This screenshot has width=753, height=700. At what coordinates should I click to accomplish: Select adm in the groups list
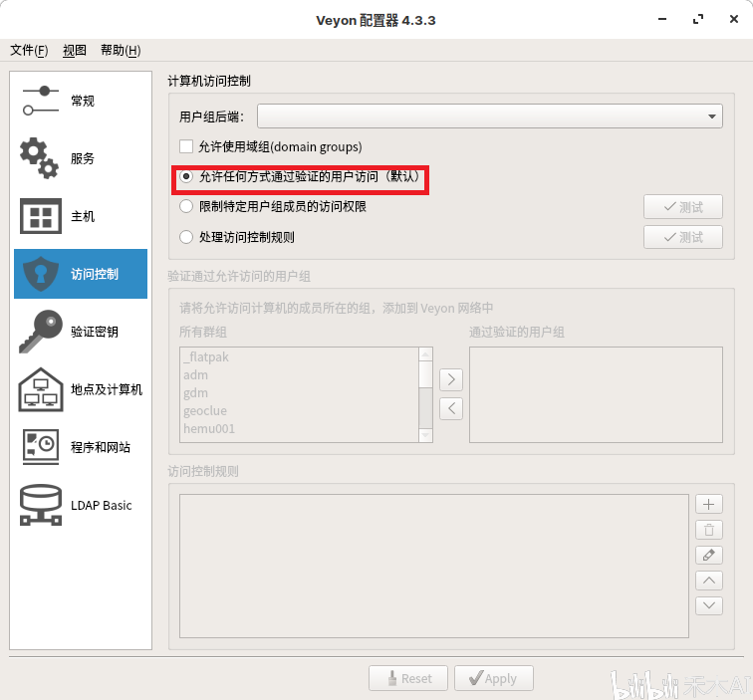tap(299, 375)
